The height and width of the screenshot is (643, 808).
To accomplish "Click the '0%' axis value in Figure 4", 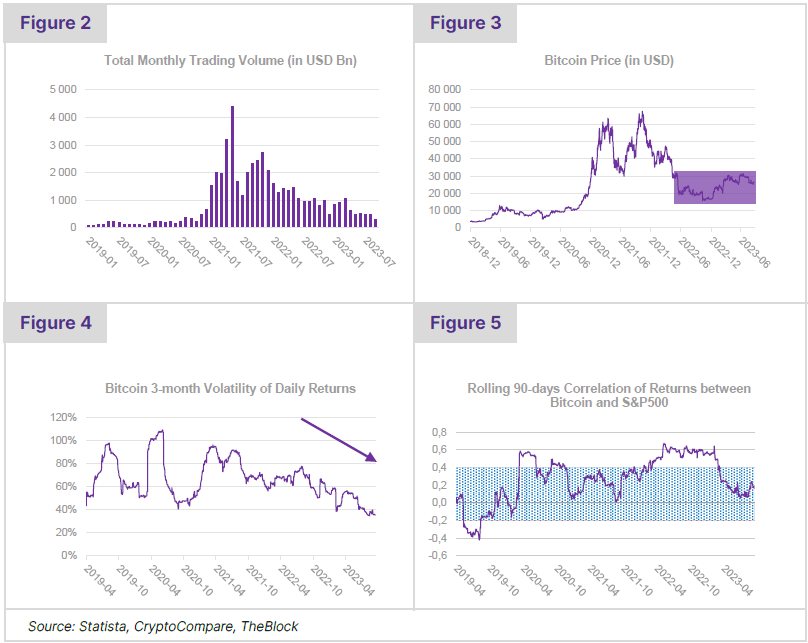I will (x=69, y=555).
